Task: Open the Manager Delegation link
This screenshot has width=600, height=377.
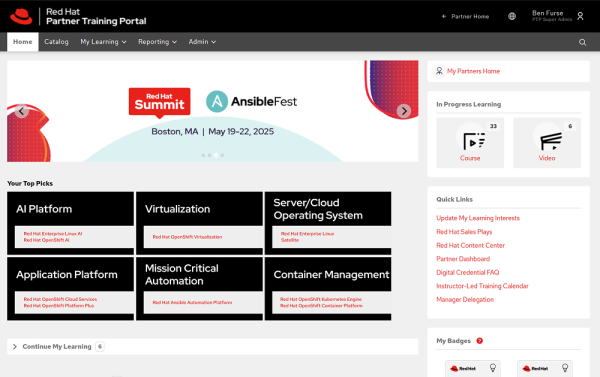Action: (x=465, y=300)
